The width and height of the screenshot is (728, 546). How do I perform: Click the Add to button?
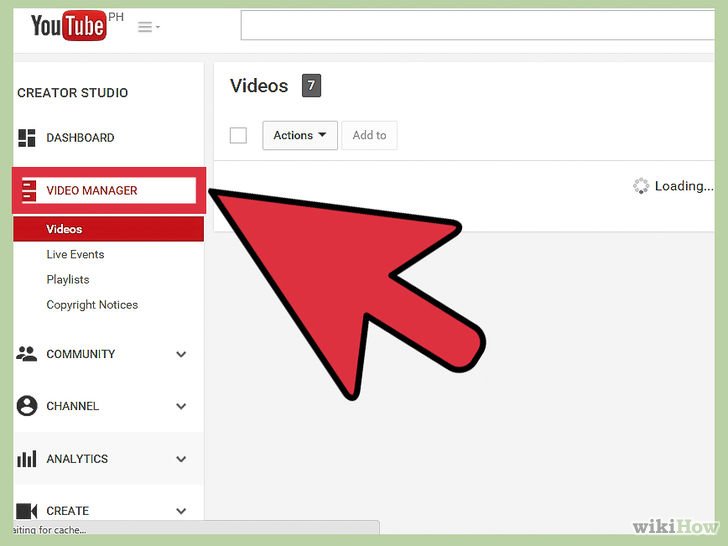(x=370, y=136)
